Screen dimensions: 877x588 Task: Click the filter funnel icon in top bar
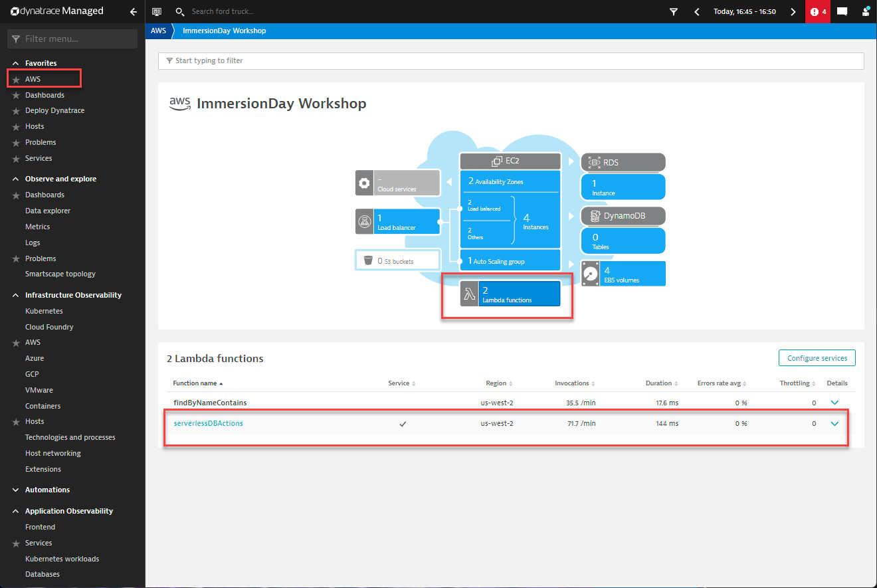pyautogui.click(x=674, y=11)
